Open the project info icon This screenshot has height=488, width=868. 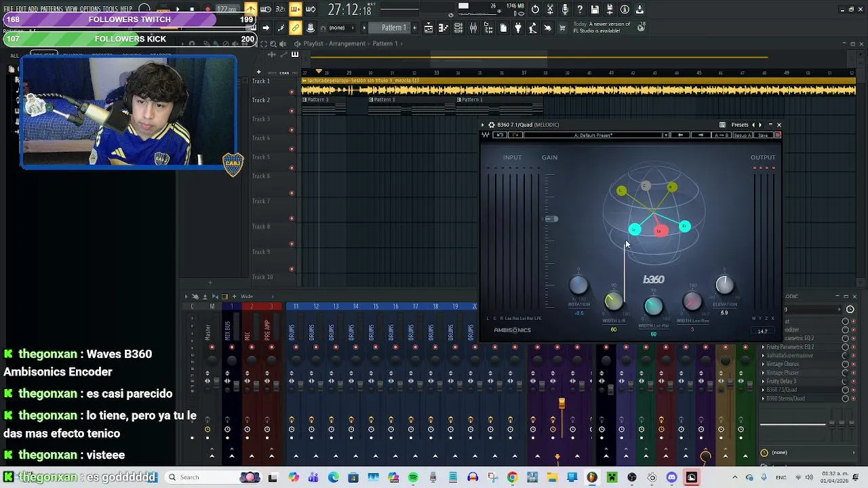tap(625, 9)
